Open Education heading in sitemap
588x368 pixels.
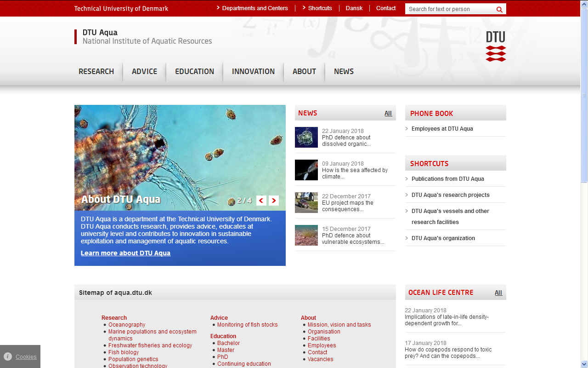coord(223,336)
